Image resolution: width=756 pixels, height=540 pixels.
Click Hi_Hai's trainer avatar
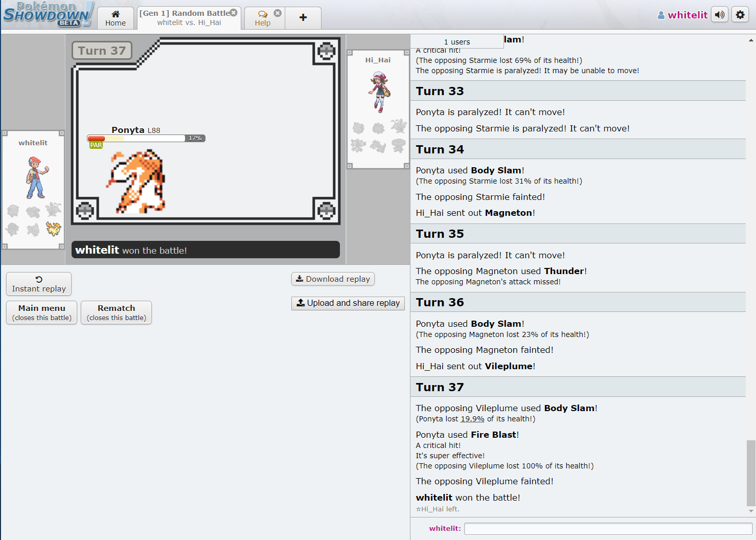pyautogui.click(x=379, y=92)
